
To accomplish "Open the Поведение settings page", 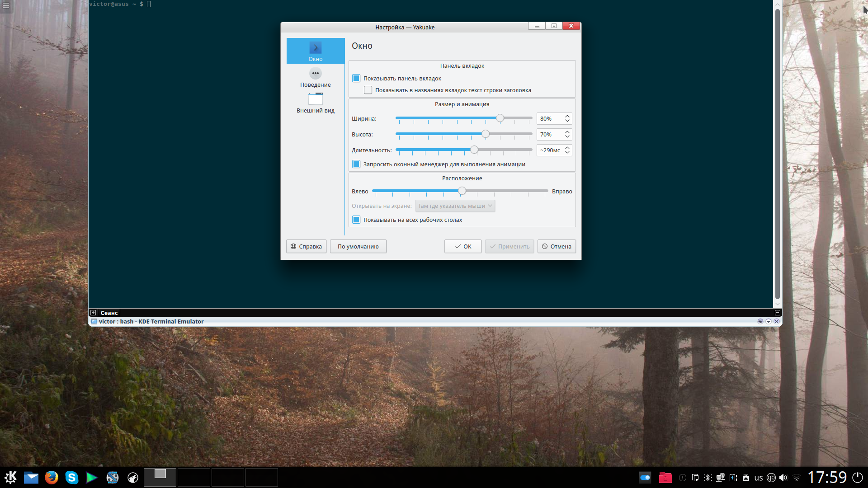I will [x=315, y=78].
